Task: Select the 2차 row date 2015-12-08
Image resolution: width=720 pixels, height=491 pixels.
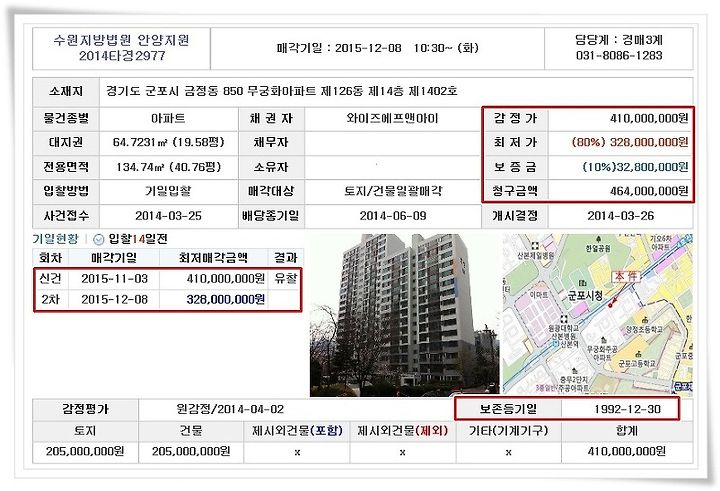Action: (114, 299)
